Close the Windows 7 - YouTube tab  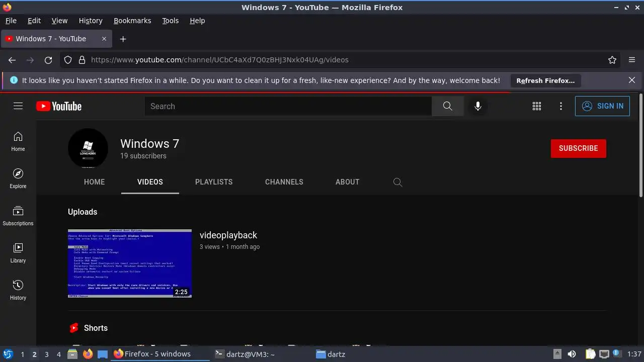104,39
